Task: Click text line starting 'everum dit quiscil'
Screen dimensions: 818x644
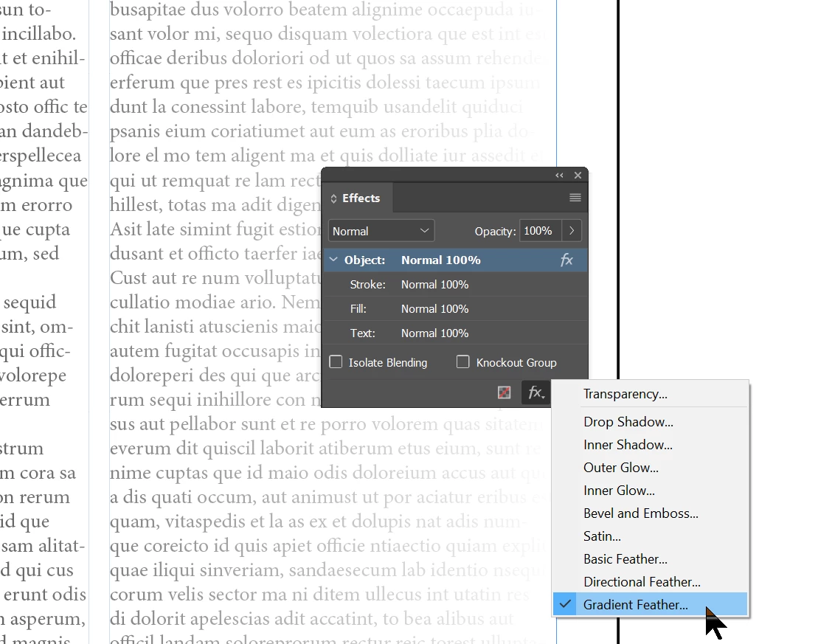Action: [325, 449]
